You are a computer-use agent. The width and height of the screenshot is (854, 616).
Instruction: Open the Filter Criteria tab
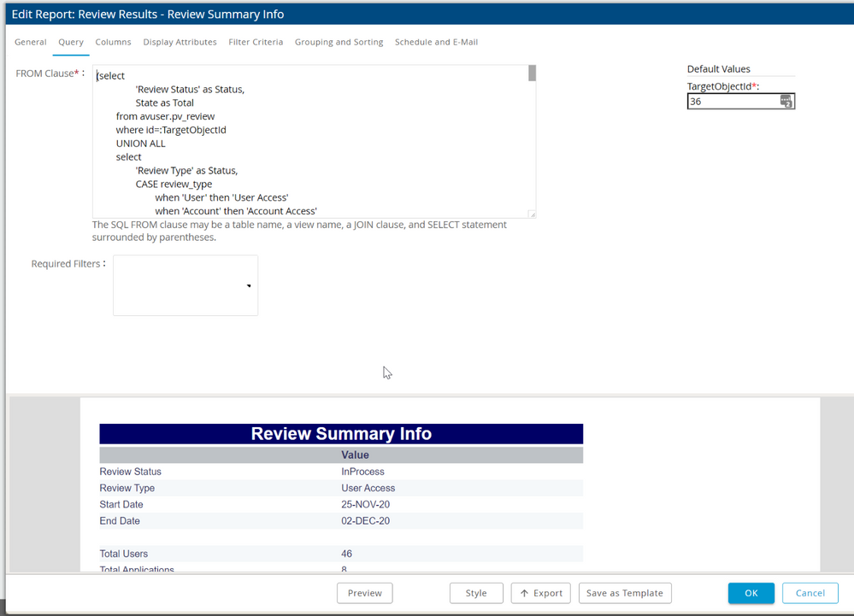pos(256,42)
